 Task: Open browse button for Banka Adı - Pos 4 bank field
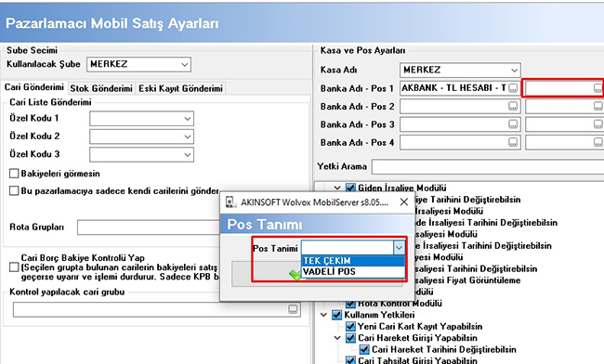tap(513, 142)
